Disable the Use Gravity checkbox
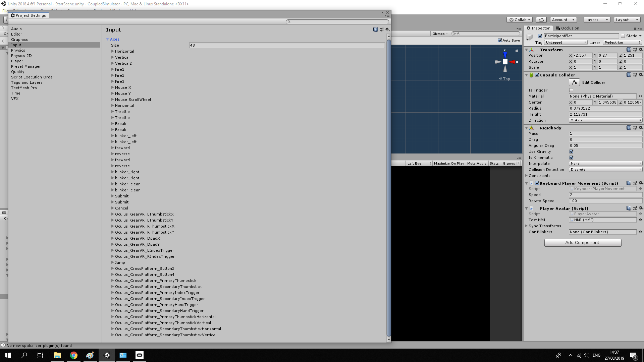 point(571,152)
